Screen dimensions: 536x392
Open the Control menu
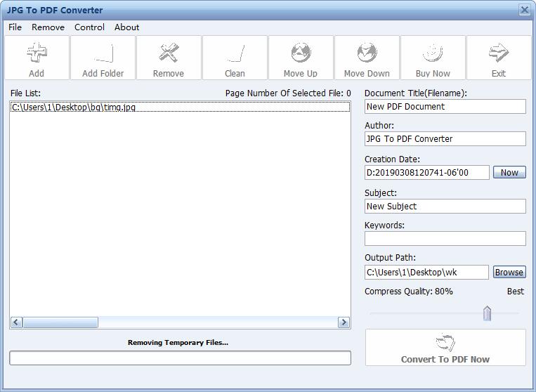pyautogui.click(x=89, y=27)
